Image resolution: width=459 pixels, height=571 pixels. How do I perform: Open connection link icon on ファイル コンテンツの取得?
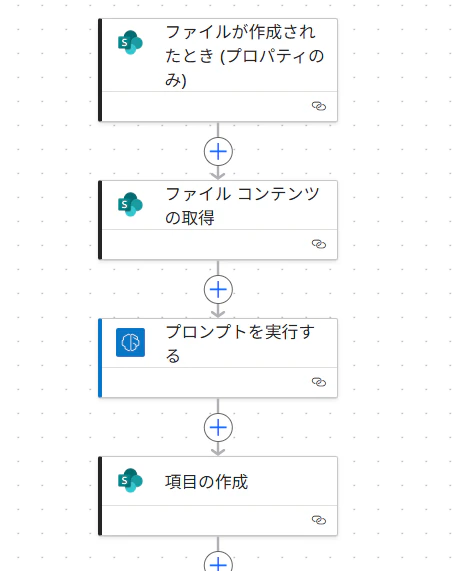pos(319,244)
